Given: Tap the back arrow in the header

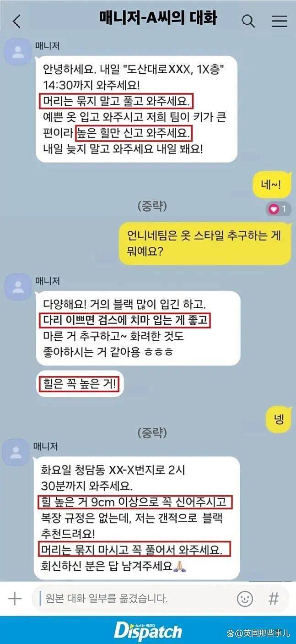Looking at the screenshot, I should pyautogui.click(x=17, y=21).
